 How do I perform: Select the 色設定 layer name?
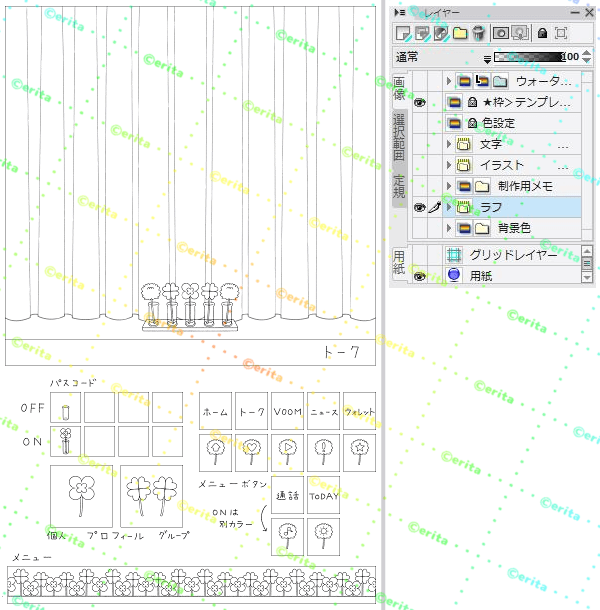(x=499, y=123)
